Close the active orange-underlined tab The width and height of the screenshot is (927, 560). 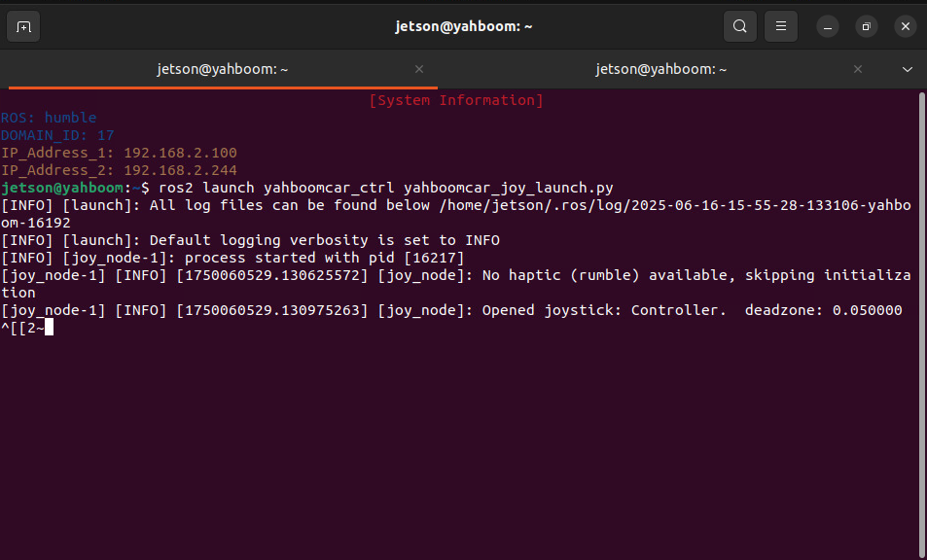[419, 69]
